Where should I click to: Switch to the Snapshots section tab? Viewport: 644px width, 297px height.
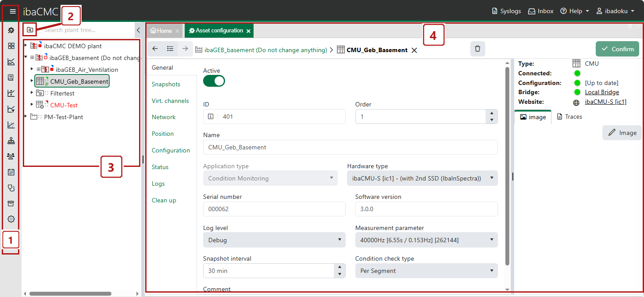(x=166, y=84)
